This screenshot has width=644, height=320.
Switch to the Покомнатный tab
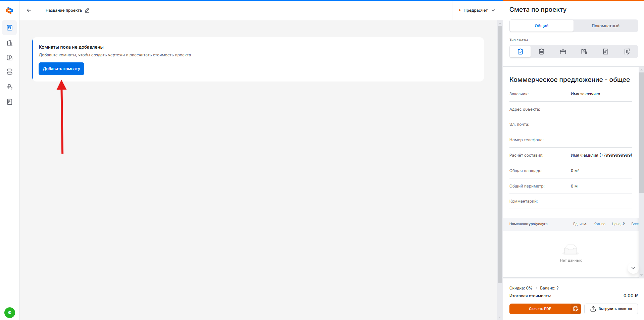tap(605, 26)
